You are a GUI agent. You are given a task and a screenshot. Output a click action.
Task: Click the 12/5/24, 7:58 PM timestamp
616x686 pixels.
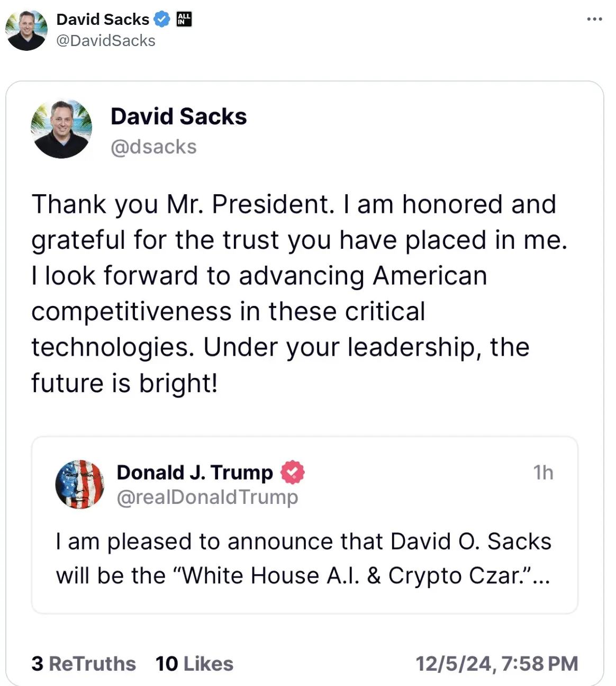497,663
